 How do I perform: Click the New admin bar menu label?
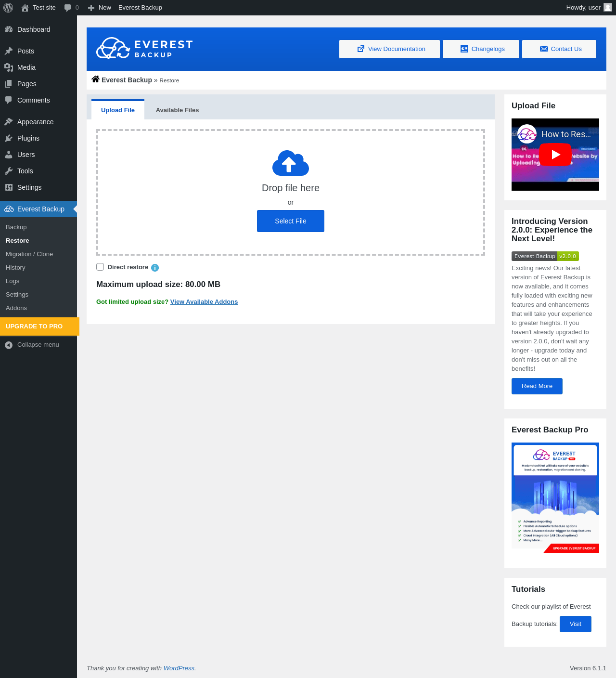point(105,8)
